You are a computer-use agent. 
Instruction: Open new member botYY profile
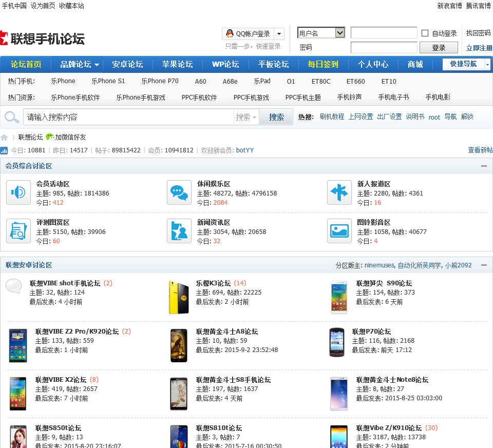(x=244, y=150)
